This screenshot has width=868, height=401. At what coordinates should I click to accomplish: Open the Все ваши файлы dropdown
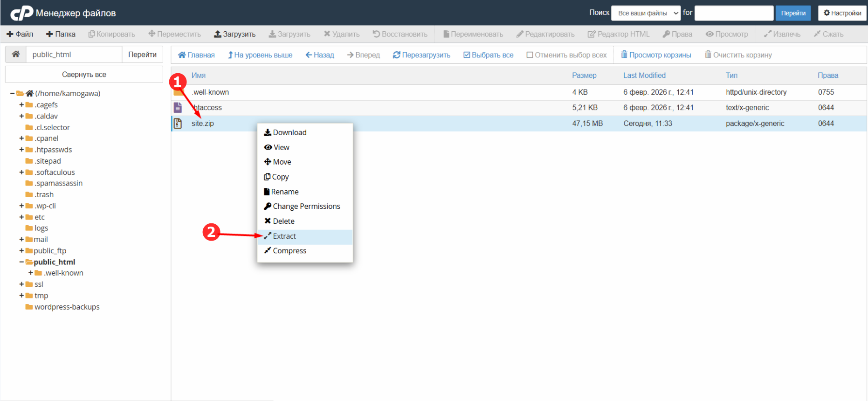point(646,13)
